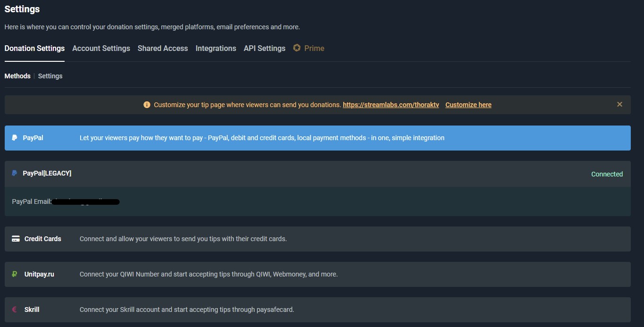Viewport: 644px width, 327px height.
Task: Open the Shared Access tab
Action: [x=163, y=48]
